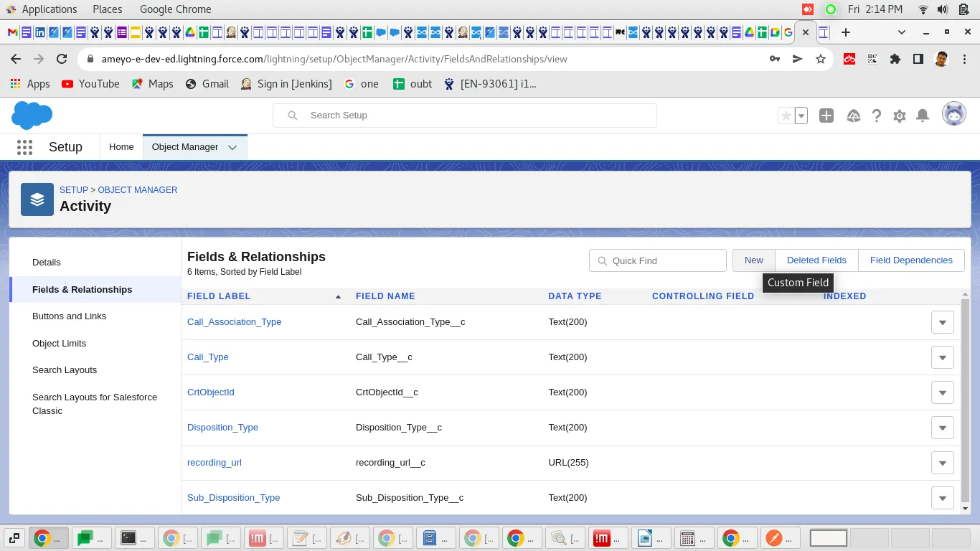Click the Salesforce cloud logo
Viewport: 980px width, 551px height.
(x=32, y=116)
